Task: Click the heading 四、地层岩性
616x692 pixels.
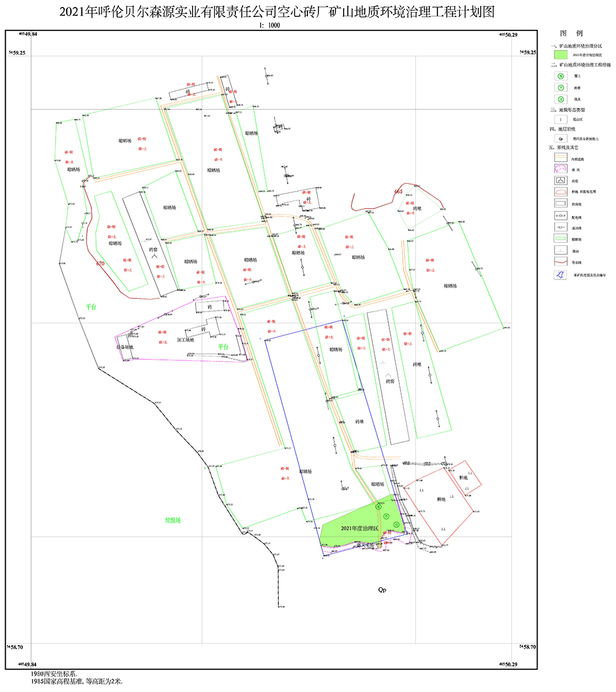Action: click(x=562, y=129)
